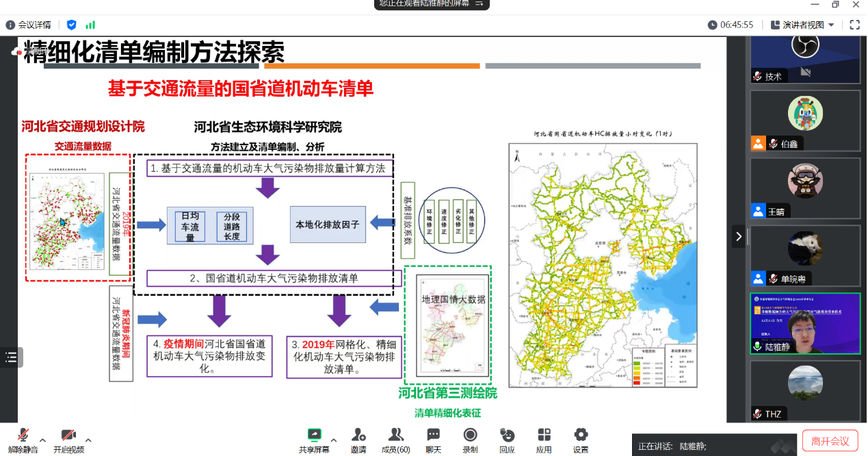Enter fullscreen mode icon

tap(854, 25)
